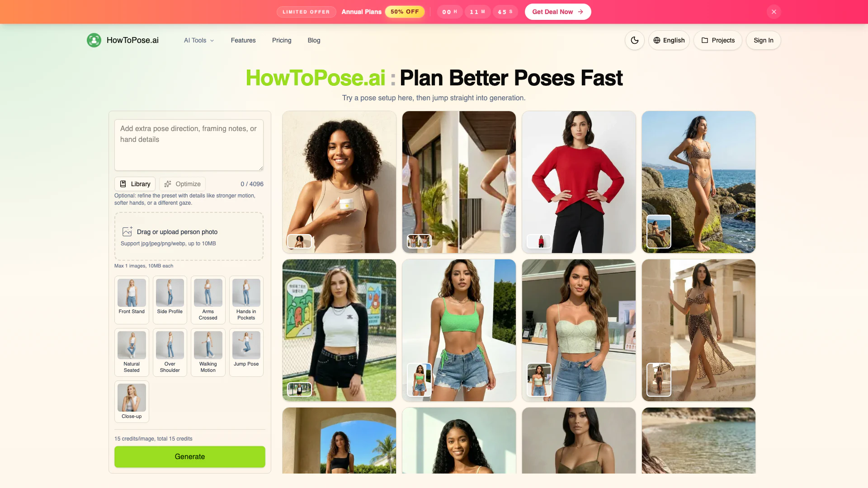Dismiss the limited offer banner

pyautogui.click(x=774, y=12)
